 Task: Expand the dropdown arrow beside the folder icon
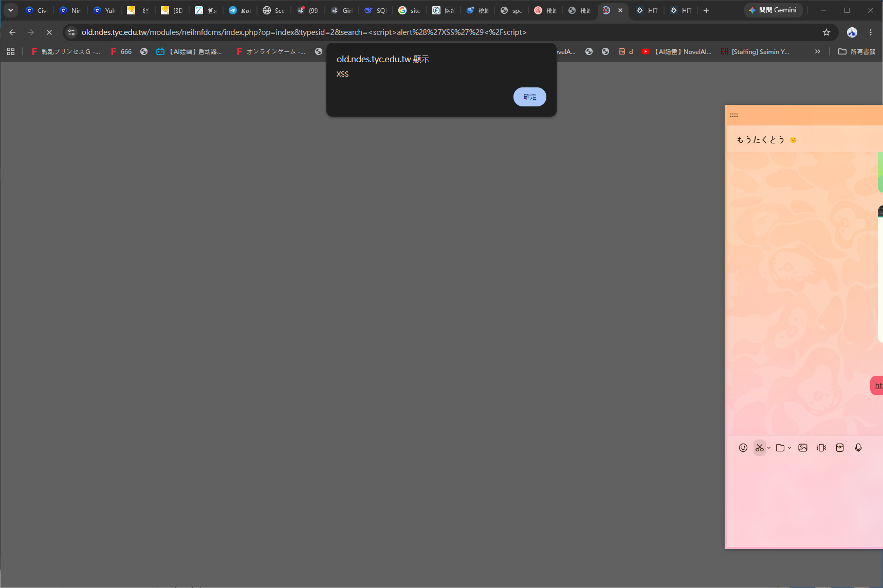click(x=789, y=448)
